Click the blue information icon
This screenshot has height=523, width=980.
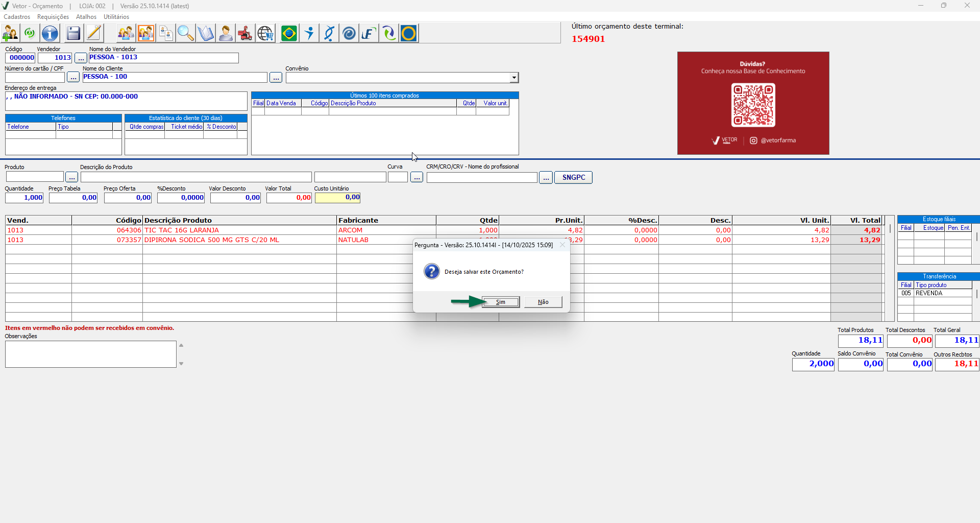[x=50, y=34]
